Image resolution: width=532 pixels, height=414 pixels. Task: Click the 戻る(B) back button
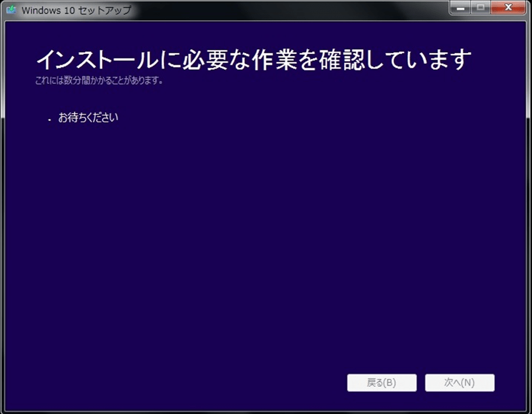coord(382,383)
